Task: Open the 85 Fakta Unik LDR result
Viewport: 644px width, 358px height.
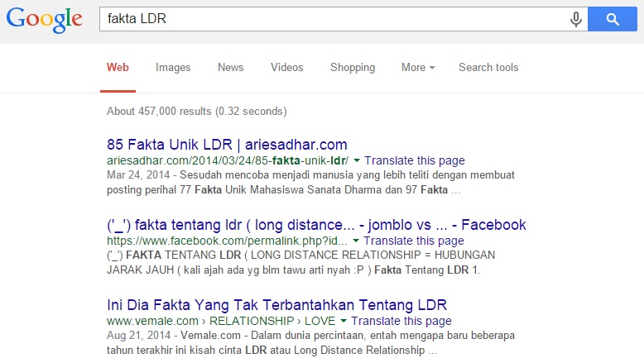Action: point(227,144)
